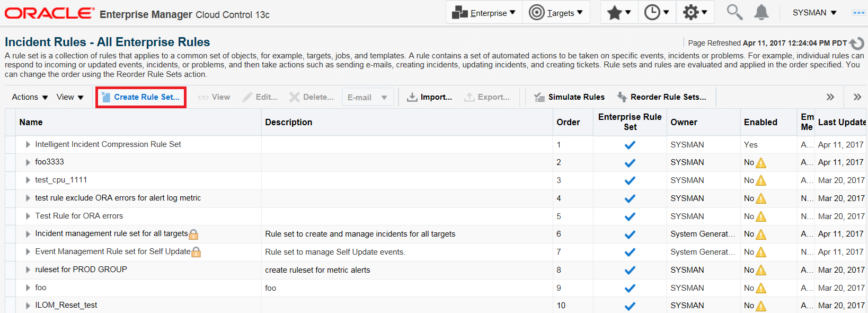Open the notifications bell
Image resolution: width=868 pixels, height=313 pixels.
(761, 12)
